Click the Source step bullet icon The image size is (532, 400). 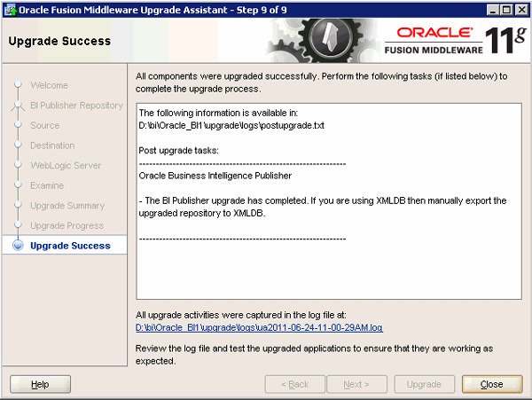18,124
